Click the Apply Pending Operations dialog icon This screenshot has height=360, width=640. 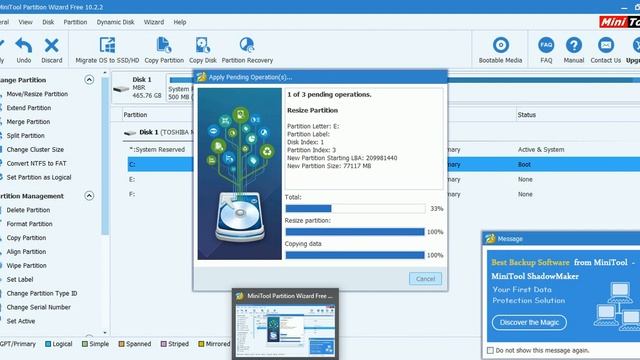point(201,77)
